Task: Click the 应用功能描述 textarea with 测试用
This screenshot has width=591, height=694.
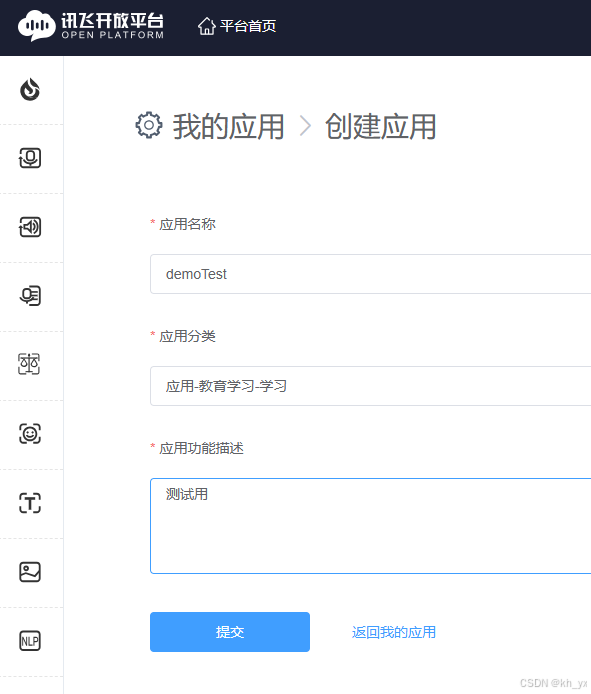Action: (371, 526)
